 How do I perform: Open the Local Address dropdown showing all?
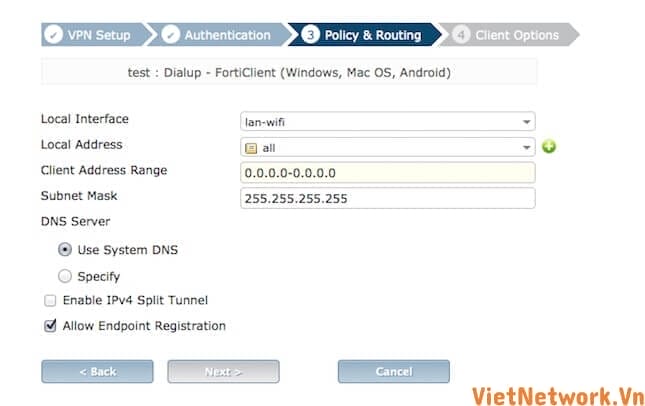coord(387,147)
